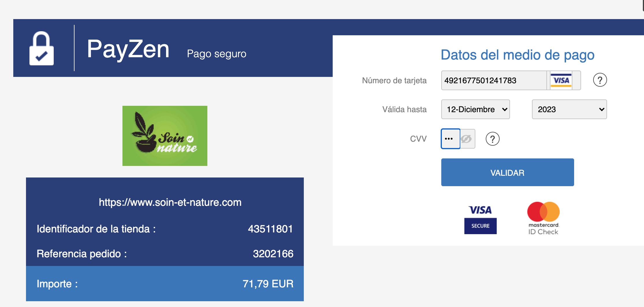Open help for the card number field

tap(600, 80)
